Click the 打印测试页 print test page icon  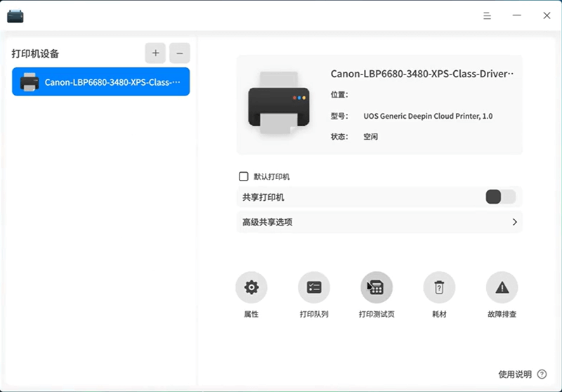(377, 287)
